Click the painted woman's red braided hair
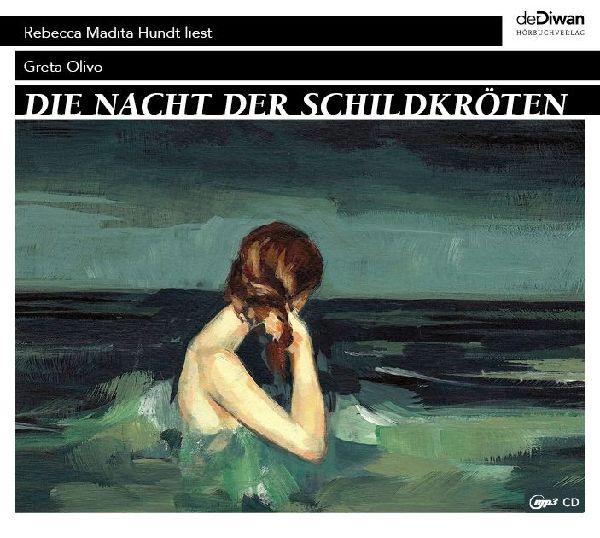The height and width of the screenshot is (538, 600). point(275,276)
